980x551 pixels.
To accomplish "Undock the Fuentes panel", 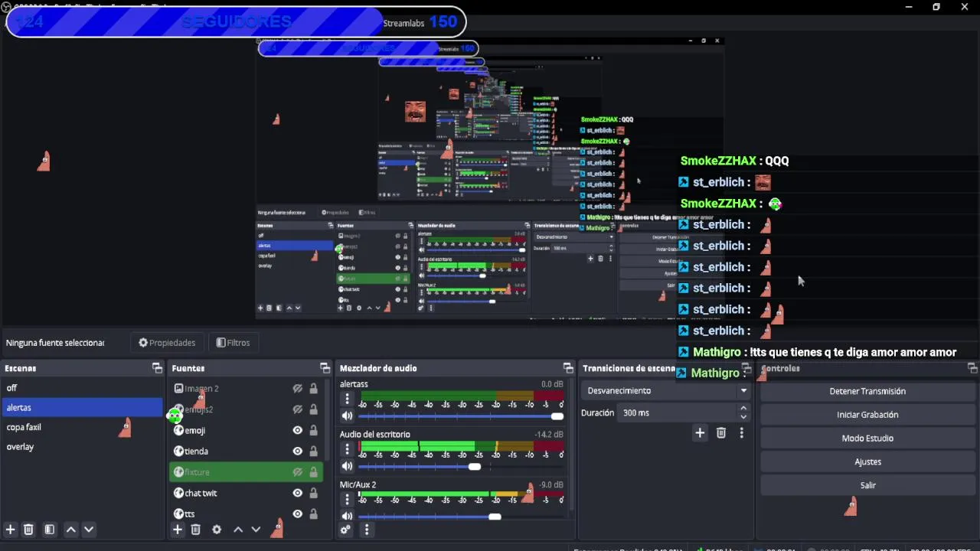I will coord(325,368).
